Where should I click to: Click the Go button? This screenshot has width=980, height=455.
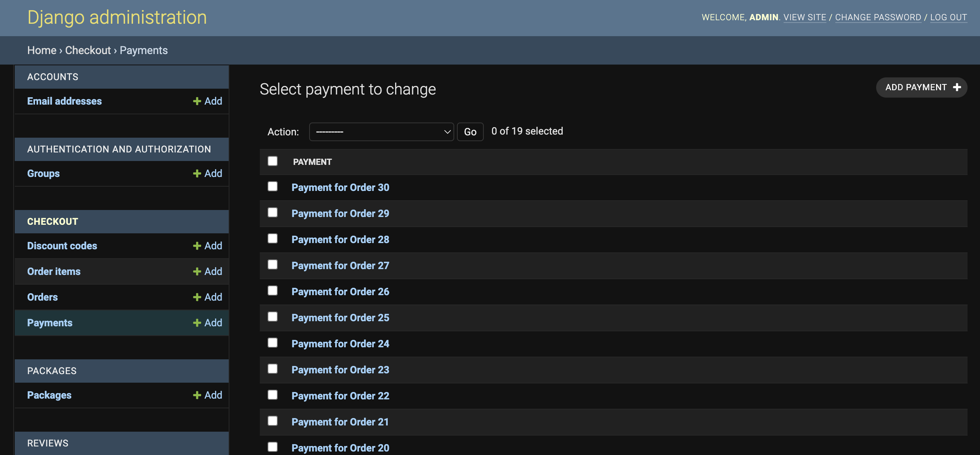pos(470,131)
